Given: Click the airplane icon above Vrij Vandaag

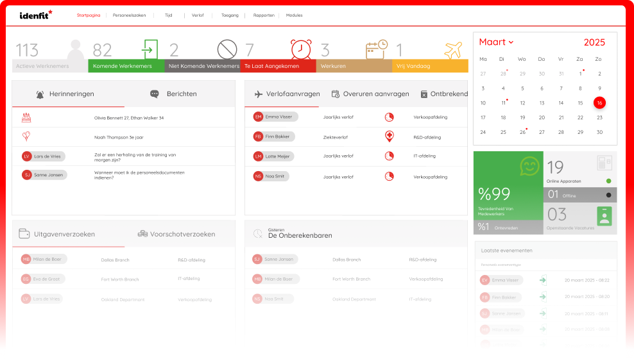Looking at the screenshot, I should [x=453, y=49].
